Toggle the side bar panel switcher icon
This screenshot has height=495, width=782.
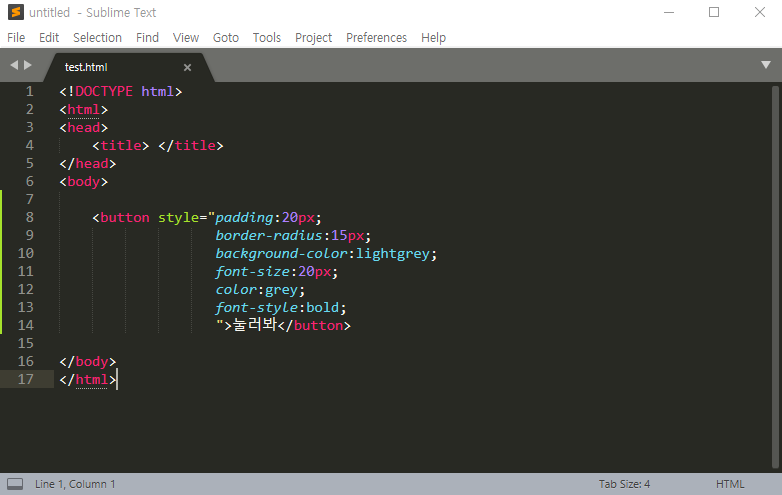coord(15,484)
